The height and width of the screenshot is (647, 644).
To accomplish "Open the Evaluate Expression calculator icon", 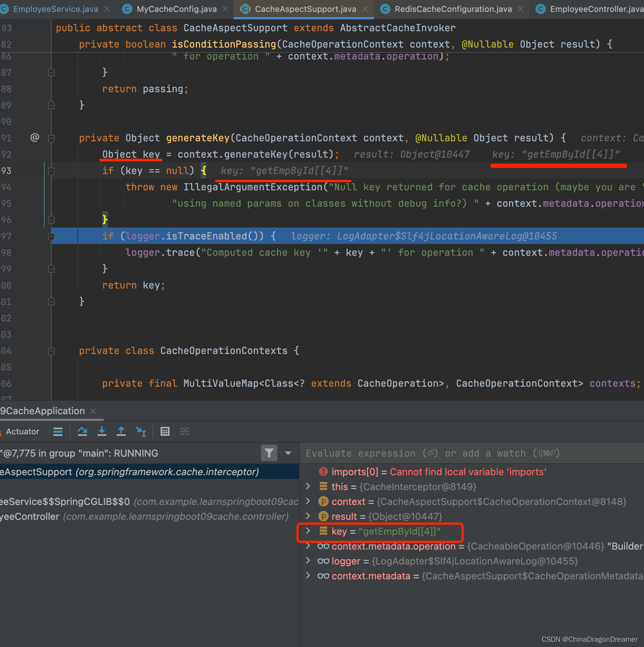I will click(x=165, y=431).
